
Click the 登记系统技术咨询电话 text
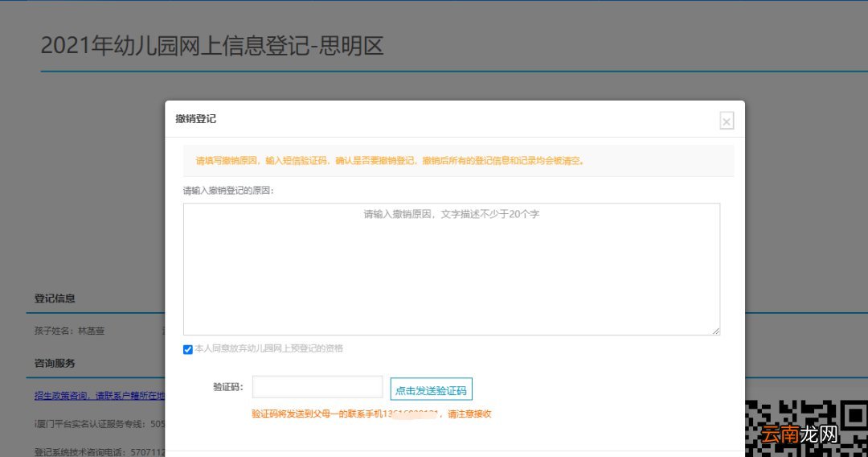coord(100,452)
